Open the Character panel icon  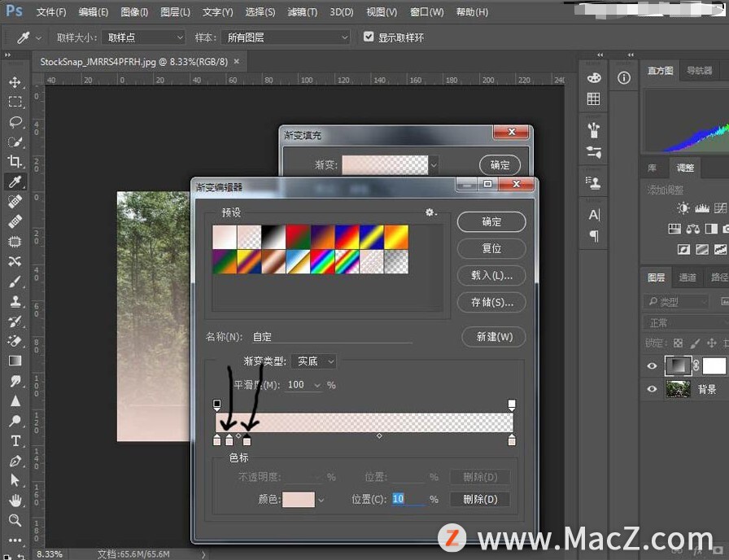point(594,214)
